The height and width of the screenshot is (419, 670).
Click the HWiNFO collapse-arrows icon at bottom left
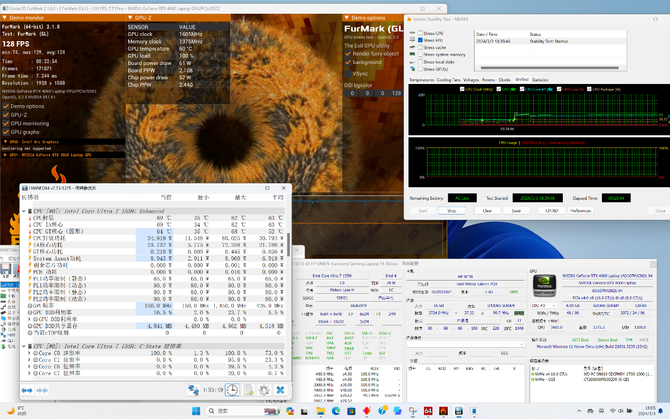pos(42,390)
